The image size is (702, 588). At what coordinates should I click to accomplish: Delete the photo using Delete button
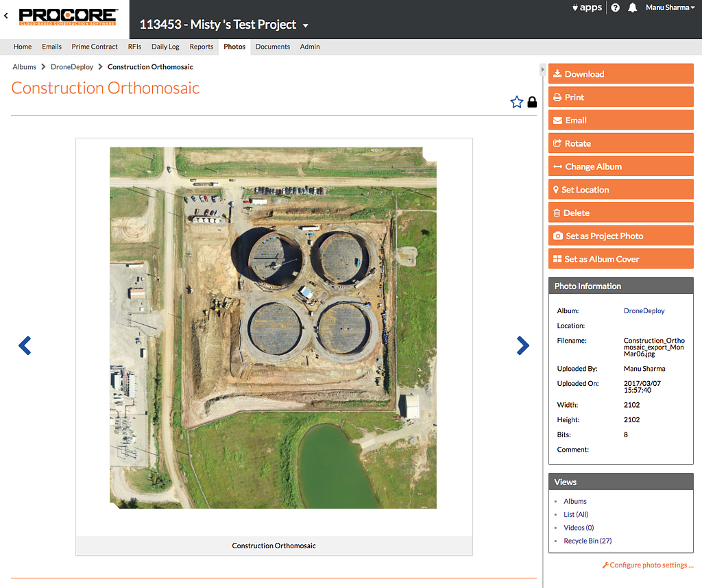coord(620,212)
